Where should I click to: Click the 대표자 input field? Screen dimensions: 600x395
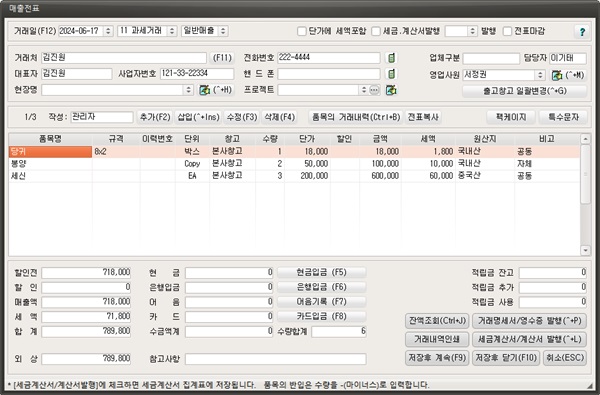(77, 74)
